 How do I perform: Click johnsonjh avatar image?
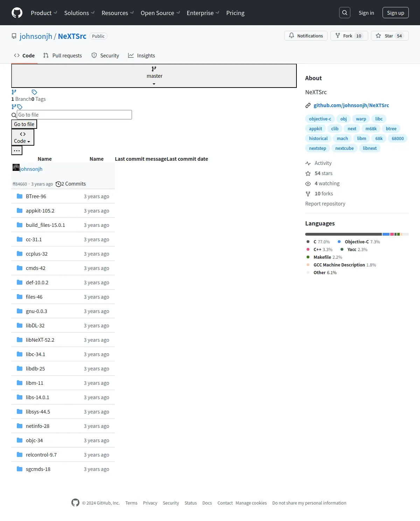[x=16, y=167]
